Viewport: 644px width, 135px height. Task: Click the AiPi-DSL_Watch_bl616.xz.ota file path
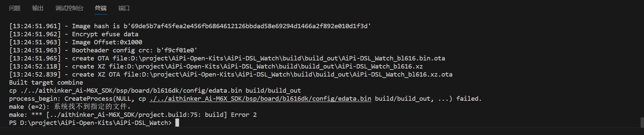pyautogui.click(x=297, y=75)
